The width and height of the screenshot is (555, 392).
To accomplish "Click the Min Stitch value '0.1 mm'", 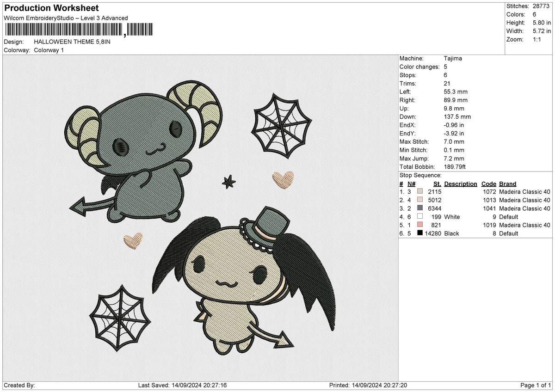I will (x=454, y=150).
